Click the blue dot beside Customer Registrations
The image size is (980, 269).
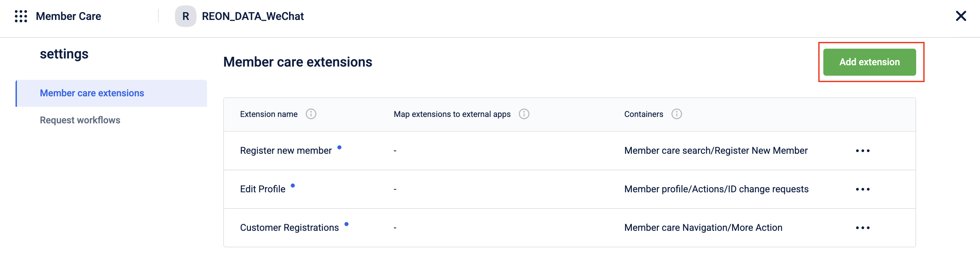point(346,224)
